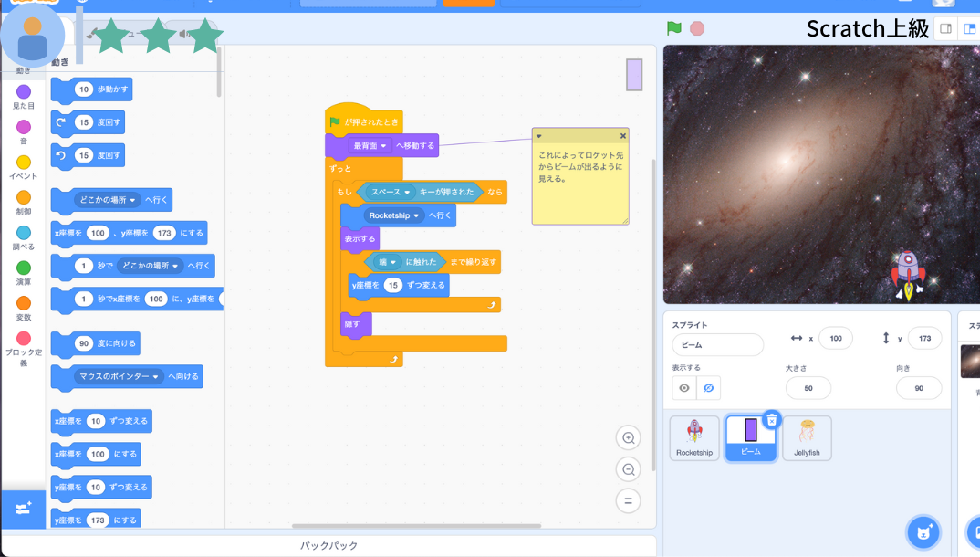Open Rocketship dropdown in へ行く block
This screenshot has width=980, height=557.
coord(394,215)
